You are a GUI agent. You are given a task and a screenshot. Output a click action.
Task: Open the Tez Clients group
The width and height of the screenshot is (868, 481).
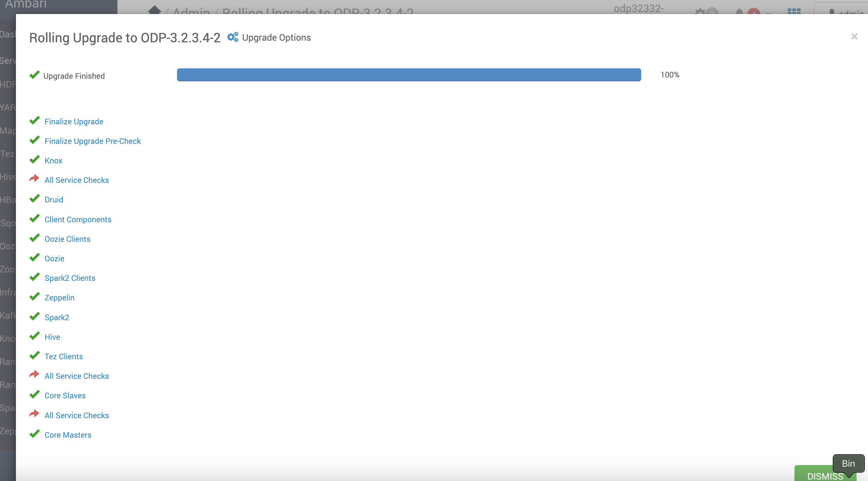[64, 357]
